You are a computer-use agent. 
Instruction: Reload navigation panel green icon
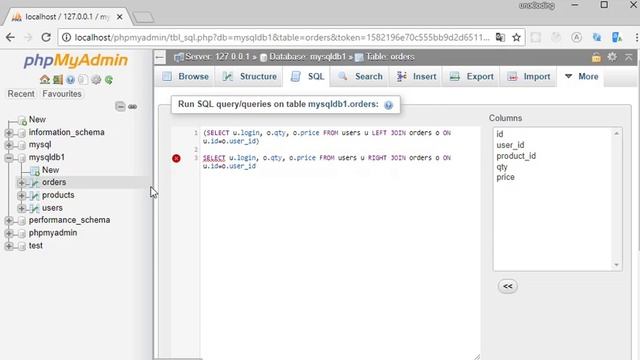coord(109,80)
